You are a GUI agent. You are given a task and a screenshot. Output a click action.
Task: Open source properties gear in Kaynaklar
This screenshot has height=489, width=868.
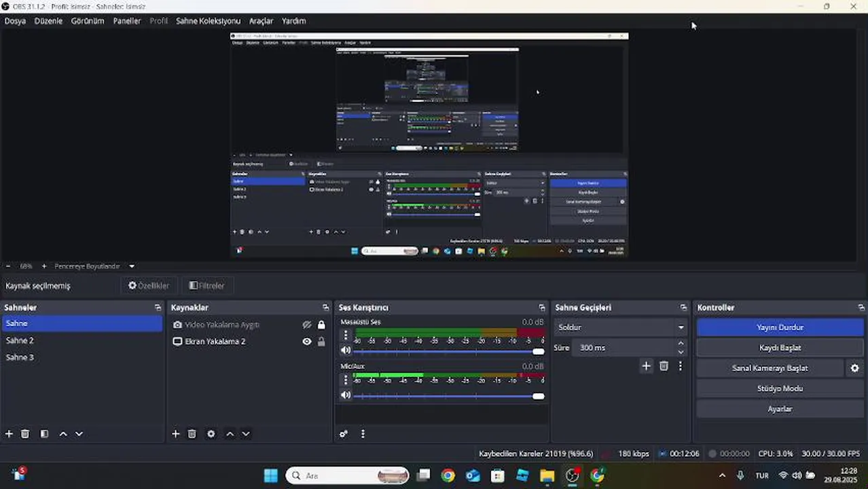tap(211, 434)
